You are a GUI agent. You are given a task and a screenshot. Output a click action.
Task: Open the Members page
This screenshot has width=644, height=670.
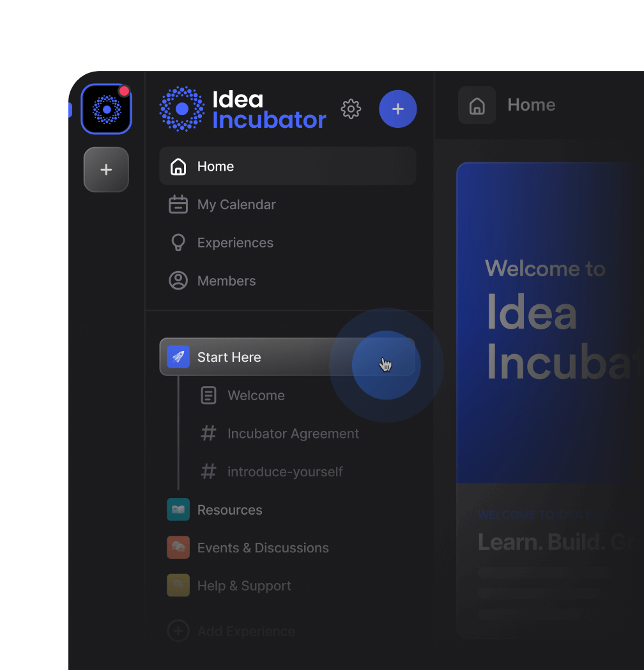point(287,281)
